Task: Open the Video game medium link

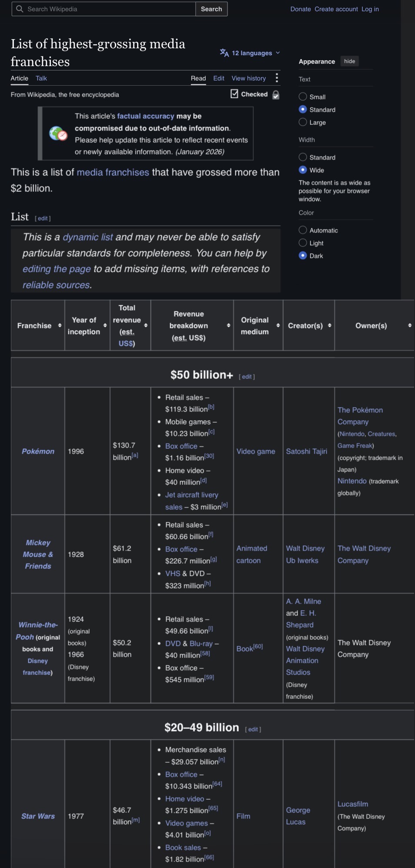Action: click(256, 451)
